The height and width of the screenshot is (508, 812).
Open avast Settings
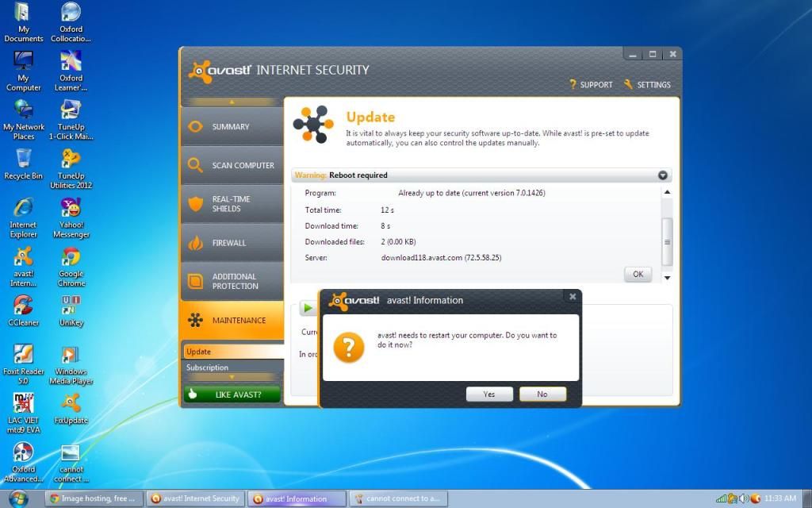647,84
